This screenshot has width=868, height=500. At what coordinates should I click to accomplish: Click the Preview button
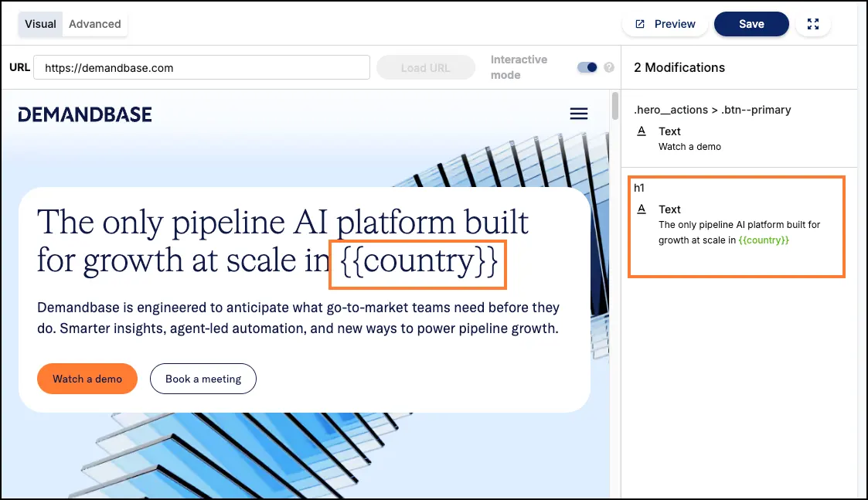coord(665,24)
